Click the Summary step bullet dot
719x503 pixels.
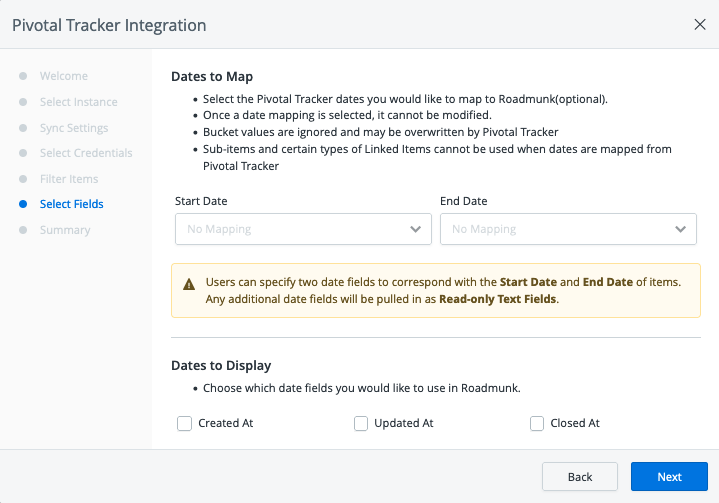[23, 230]
